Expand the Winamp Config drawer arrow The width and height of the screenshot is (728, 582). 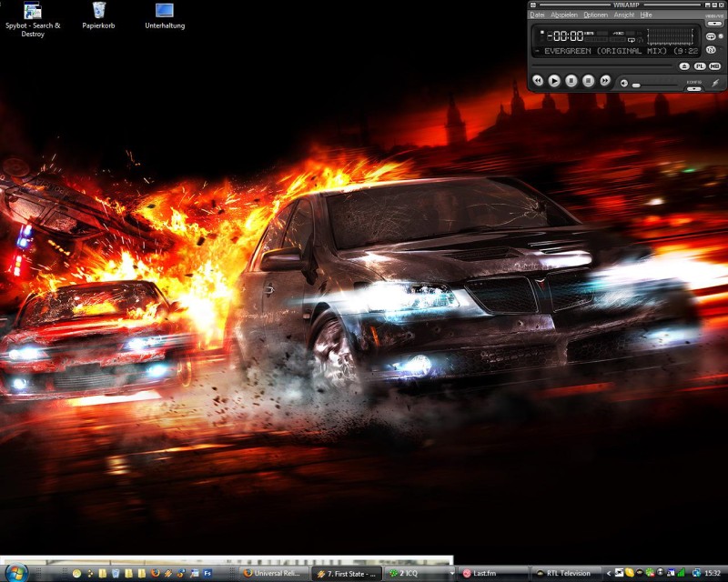(x=694, y=88)
